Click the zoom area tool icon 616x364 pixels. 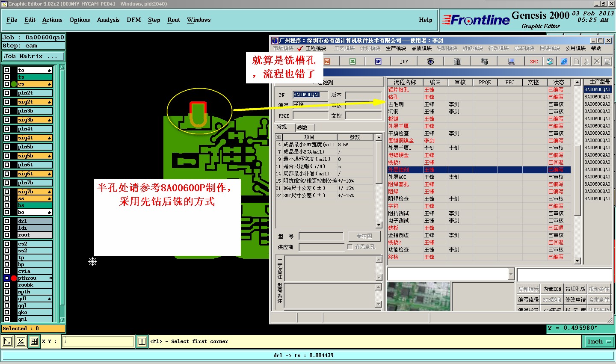(7, 341)
